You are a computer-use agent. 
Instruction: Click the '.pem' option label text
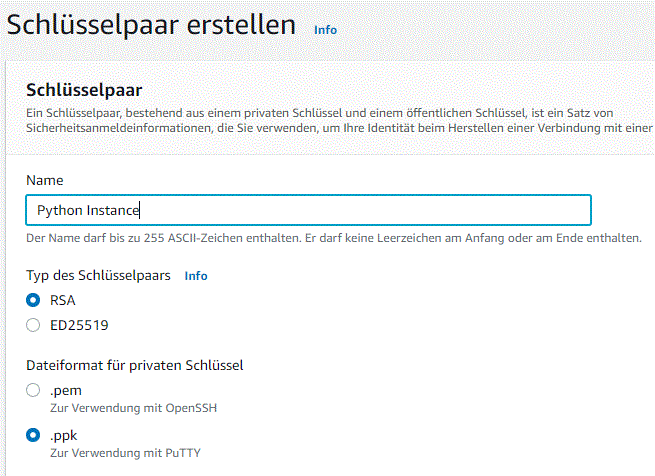[x=65, y=390]
